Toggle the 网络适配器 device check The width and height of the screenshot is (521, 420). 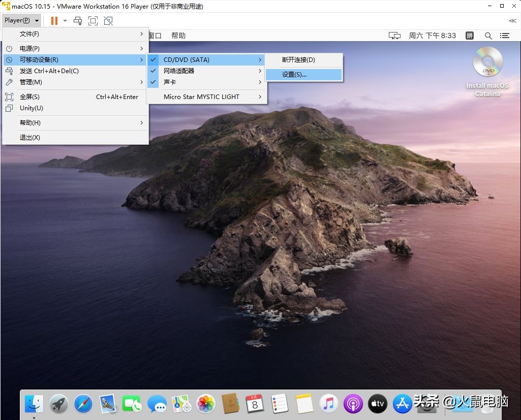[x=153, y=71]
